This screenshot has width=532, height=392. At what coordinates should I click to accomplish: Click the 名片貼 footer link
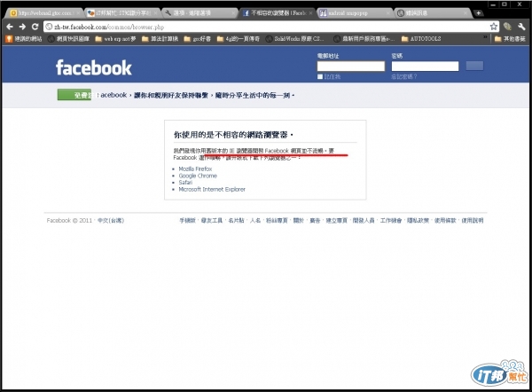(236, 220)
